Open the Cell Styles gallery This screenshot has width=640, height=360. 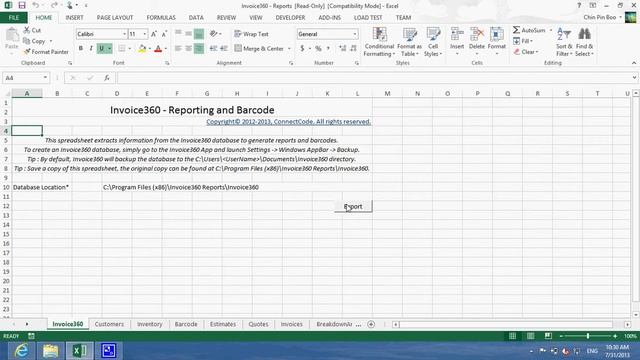433,42
